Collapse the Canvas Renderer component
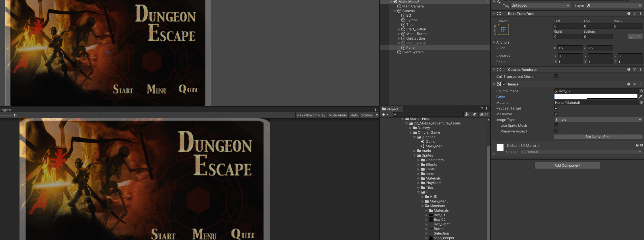The image size is (644, 240). pyautogui.click(x=494, y=69)
